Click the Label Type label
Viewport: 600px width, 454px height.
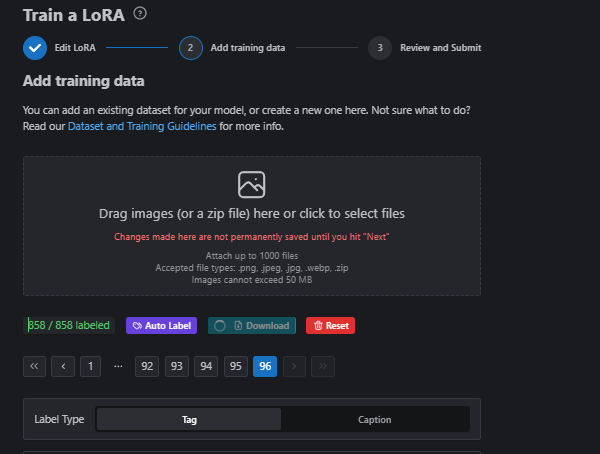click(x=59, y=419)
